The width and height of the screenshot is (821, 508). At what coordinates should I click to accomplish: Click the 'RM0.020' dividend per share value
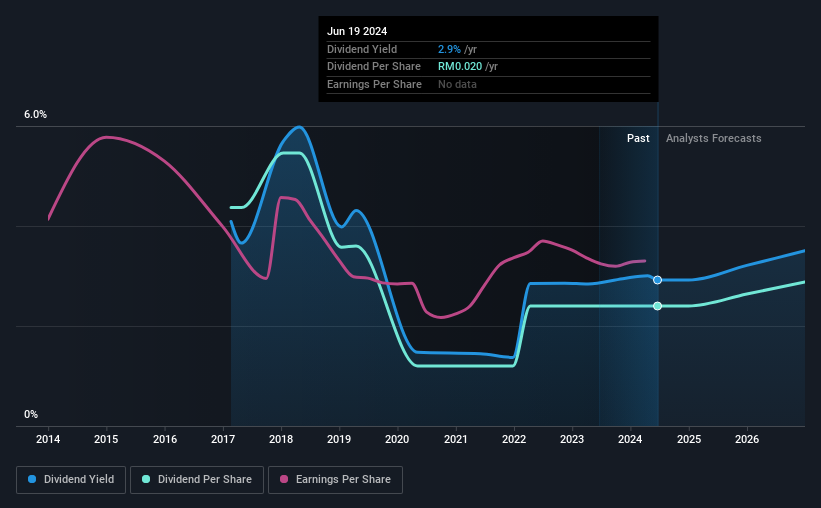pyautogui.click(x=460, y=67)
